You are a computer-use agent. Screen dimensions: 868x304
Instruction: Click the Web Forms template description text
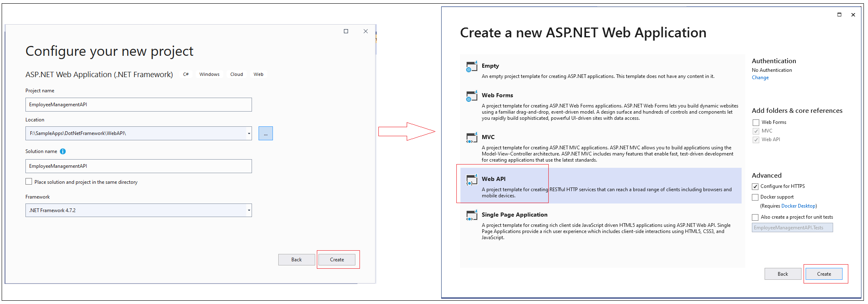coord(610,112)
